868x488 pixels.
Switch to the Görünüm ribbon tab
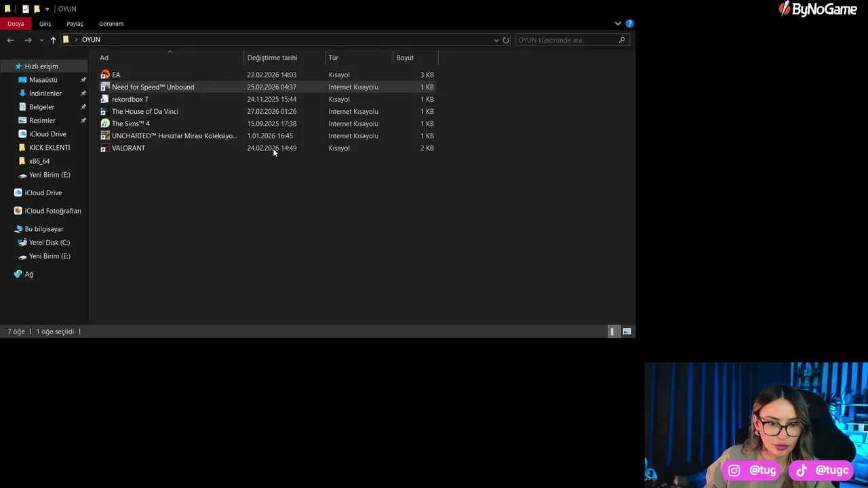(x=111, y=24)
